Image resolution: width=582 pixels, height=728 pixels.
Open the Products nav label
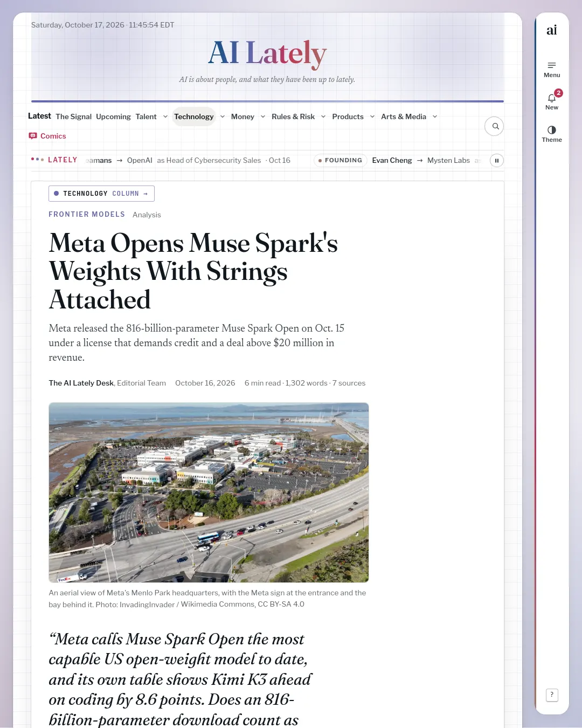click(x=348, y=116)
